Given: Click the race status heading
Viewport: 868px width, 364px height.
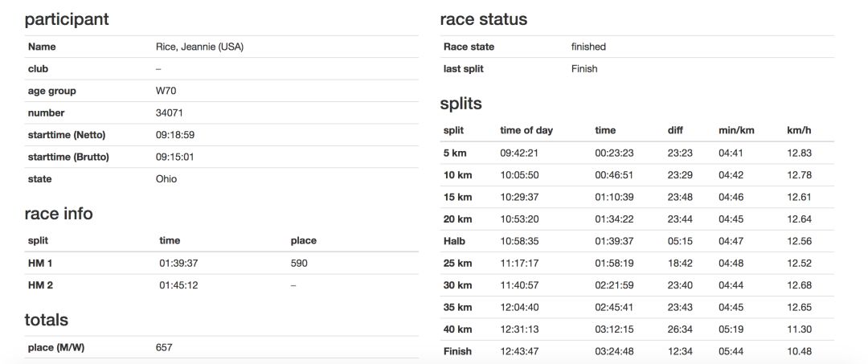Looking at the screenshot, I should pyautogui.click(x=484, y=19).
